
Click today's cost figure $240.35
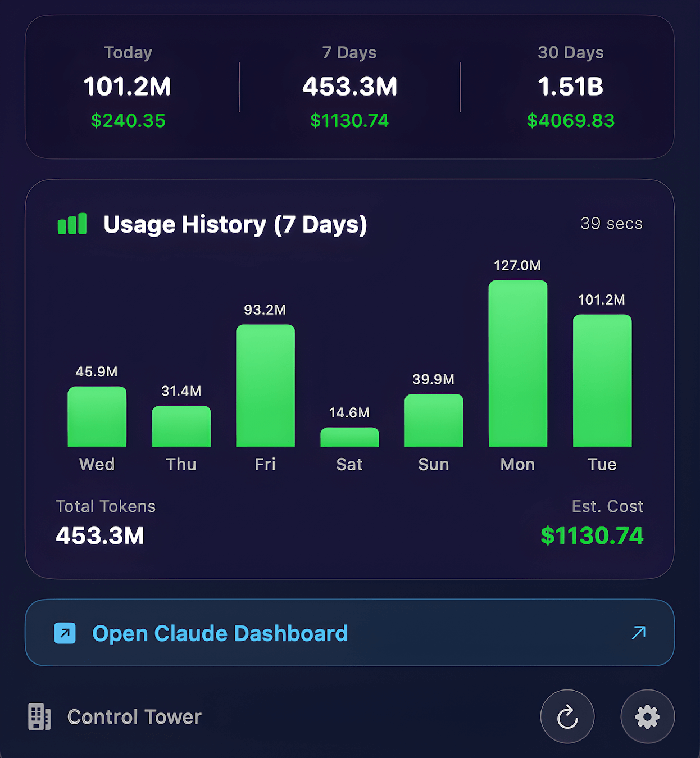pos(128,120)
